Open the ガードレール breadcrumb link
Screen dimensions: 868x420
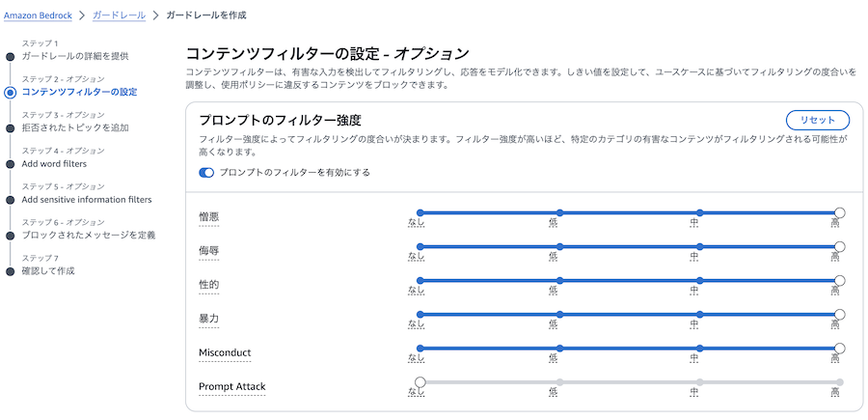[x=121, y=15]
